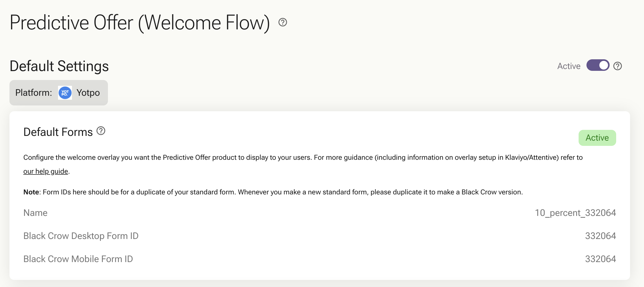The width and height of the screenshot is (644, 287).
Task: Click the Default Forms section title
Action: (58, 132)
